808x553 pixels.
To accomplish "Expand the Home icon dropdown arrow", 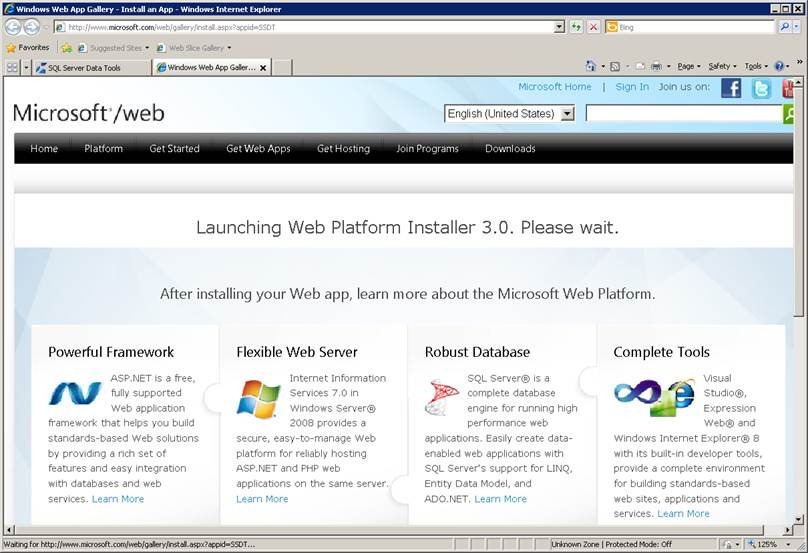I will [x=603, y=66].
